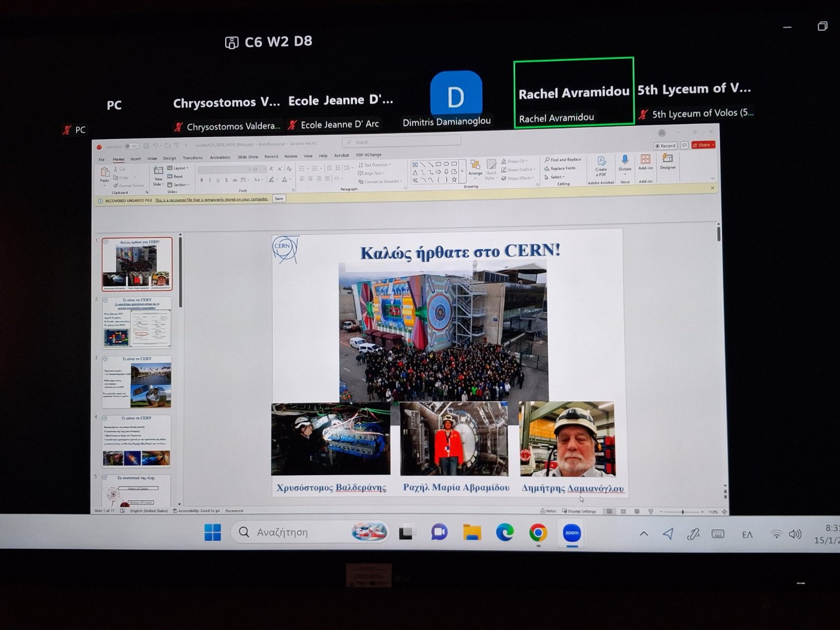Click the red Share button
Screen dimensions: 840x630
pos(703,145)
